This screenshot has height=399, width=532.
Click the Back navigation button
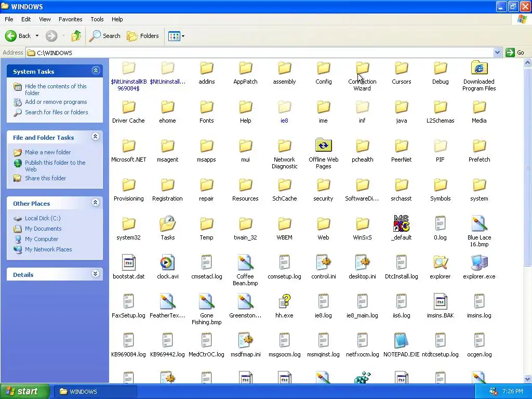point(18,36)
